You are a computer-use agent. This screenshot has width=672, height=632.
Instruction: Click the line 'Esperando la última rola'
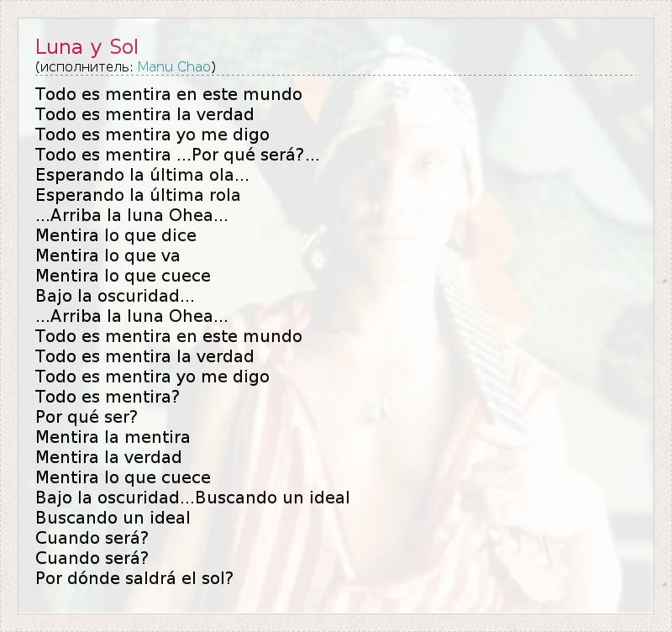pyautogui.click(x=138, y=195)
